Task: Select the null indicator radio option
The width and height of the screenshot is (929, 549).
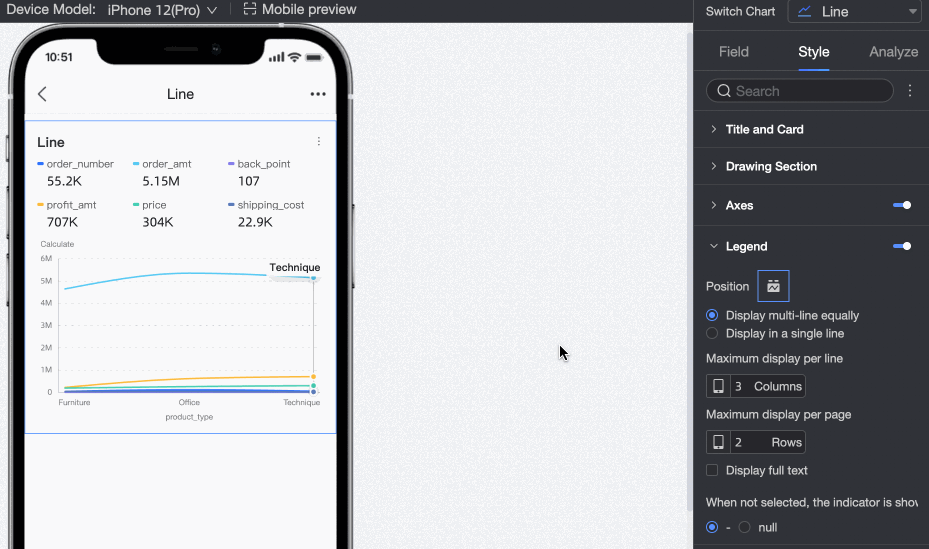Action: (745, 527)
